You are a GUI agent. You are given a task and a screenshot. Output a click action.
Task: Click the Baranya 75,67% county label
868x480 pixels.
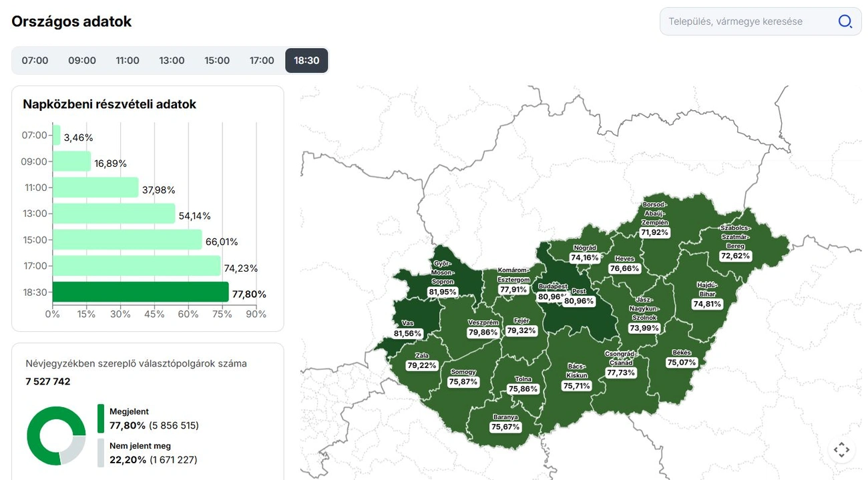505,423
